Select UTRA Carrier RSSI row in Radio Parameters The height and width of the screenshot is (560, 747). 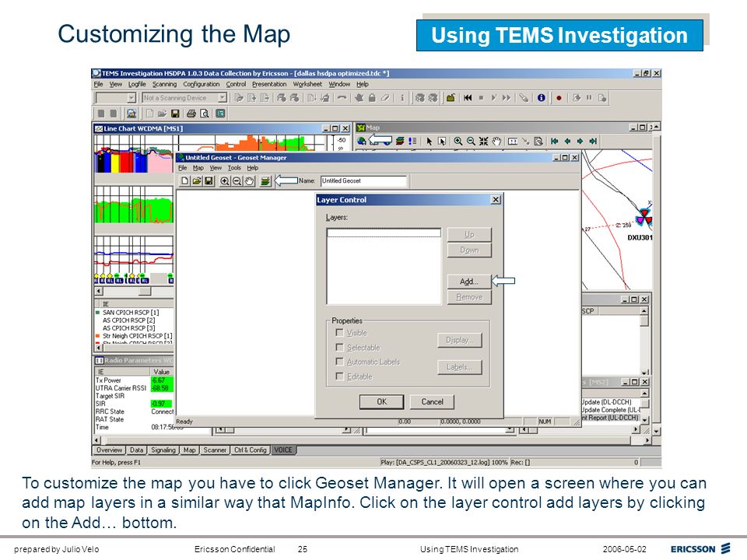(x=134, y=388)
